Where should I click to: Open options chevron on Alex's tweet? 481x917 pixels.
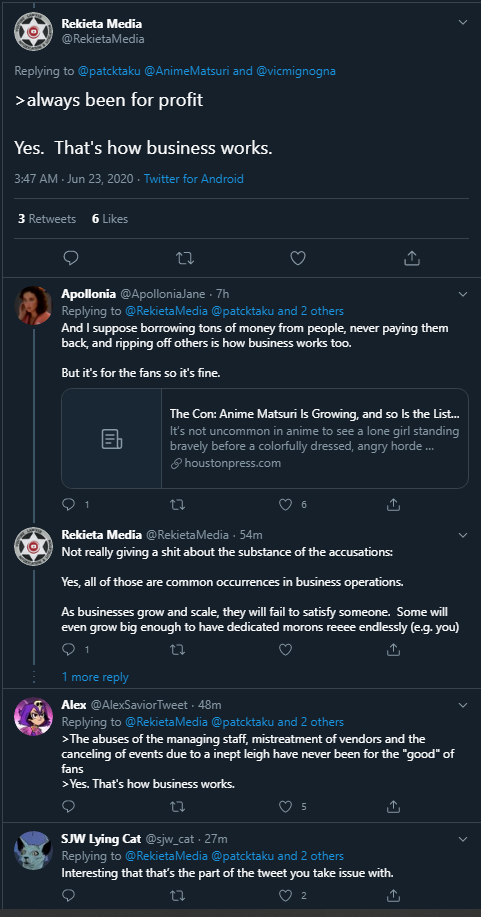463,705
